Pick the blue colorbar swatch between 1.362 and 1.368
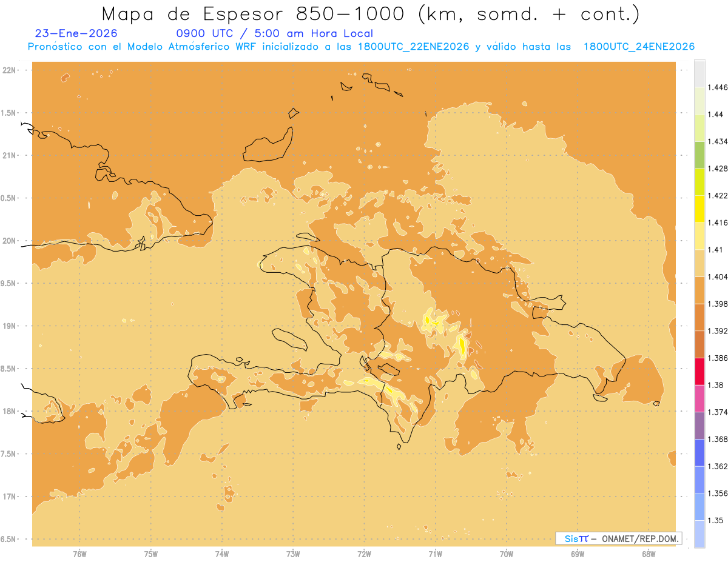This screenshot has height=562, width=728. [699, 453]
